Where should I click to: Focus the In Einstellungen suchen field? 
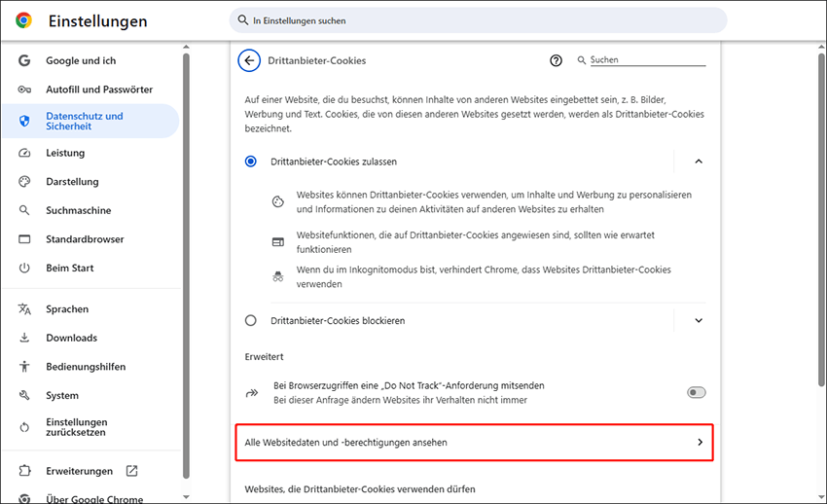(x=479, y=20)
